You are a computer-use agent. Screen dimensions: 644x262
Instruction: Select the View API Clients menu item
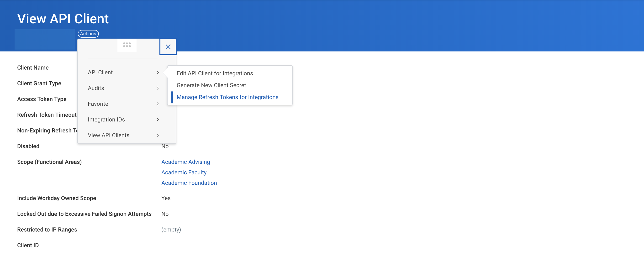109,135
